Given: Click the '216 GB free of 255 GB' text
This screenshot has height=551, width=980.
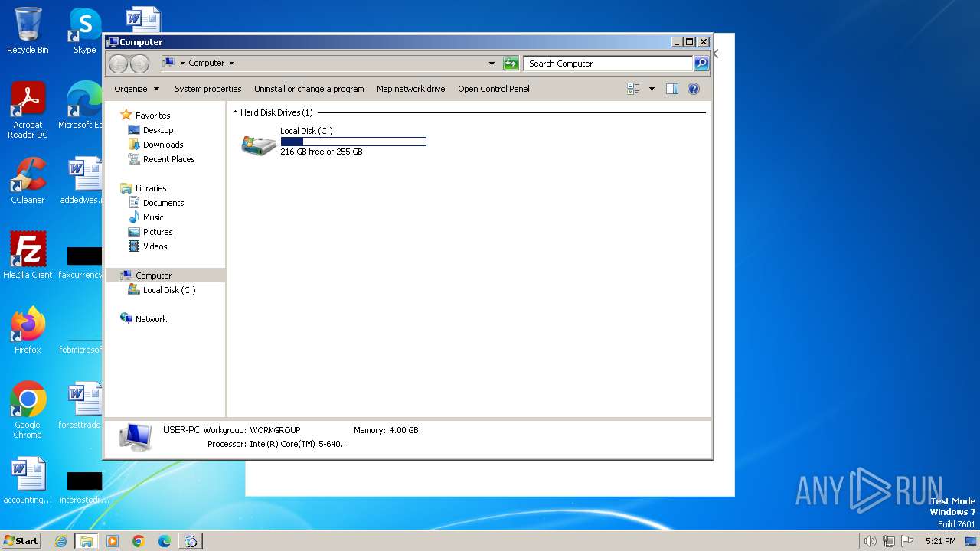Looking at the screenshot, I should click(322, 152).
